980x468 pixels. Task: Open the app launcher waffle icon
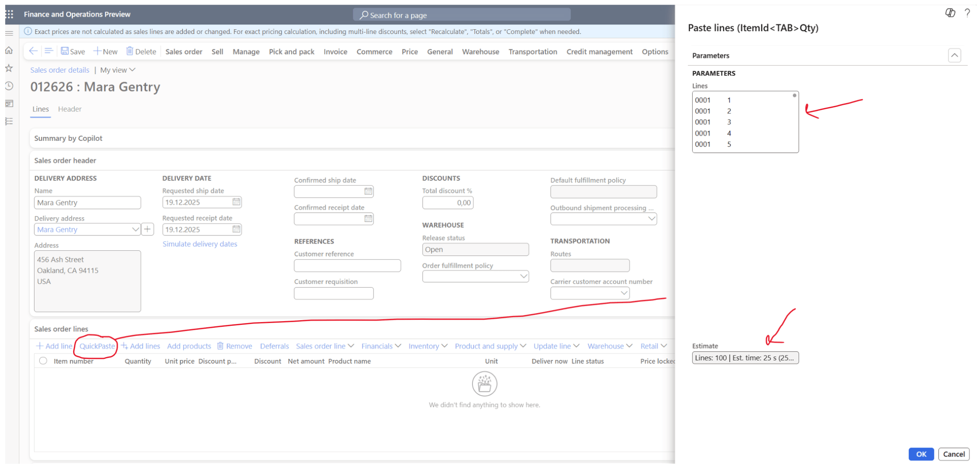[x=9, y=14]
